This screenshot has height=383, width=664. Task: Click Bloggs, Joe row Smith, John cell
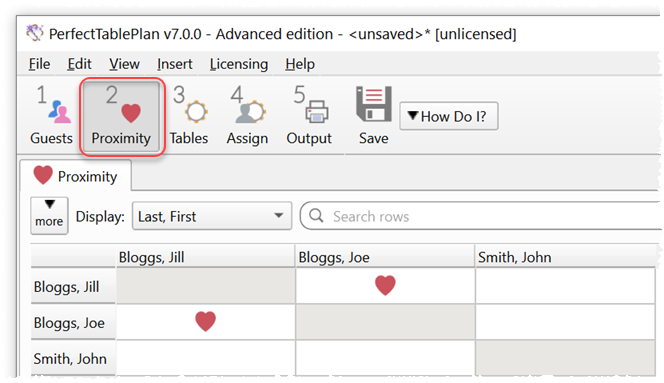pyautogui.click(x=565, y=322)
